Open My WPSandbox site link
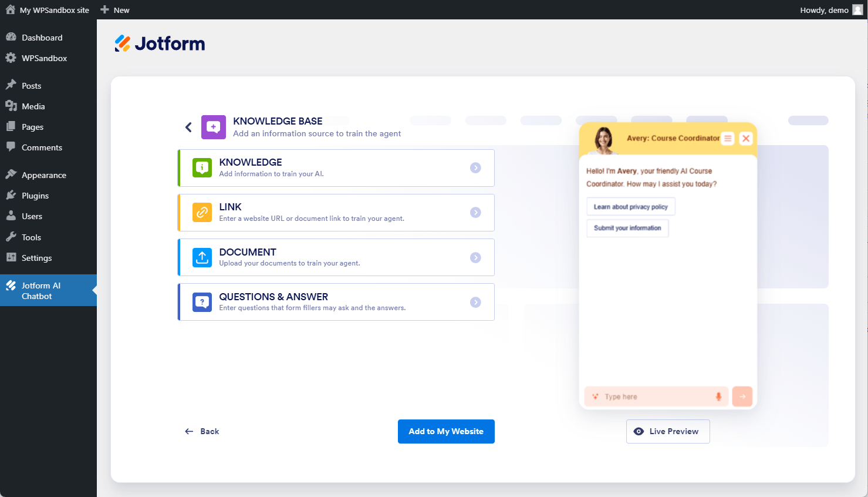This screenshot has height=497, width=868. [x=48, y=10]
